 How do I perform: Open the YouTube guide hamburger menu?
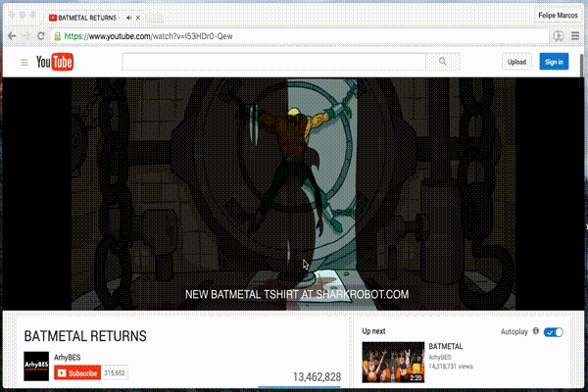pyautogui.click(x=24, y=63)
